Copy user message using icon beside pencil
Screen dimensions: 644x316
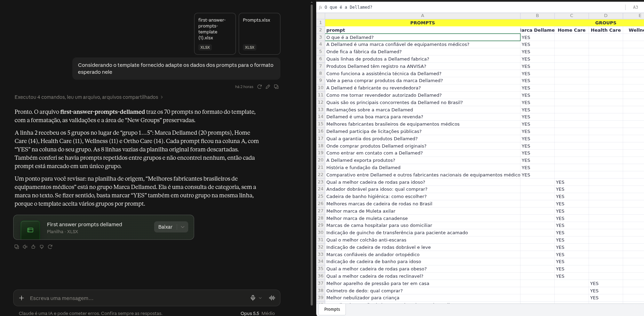[276, 87]
